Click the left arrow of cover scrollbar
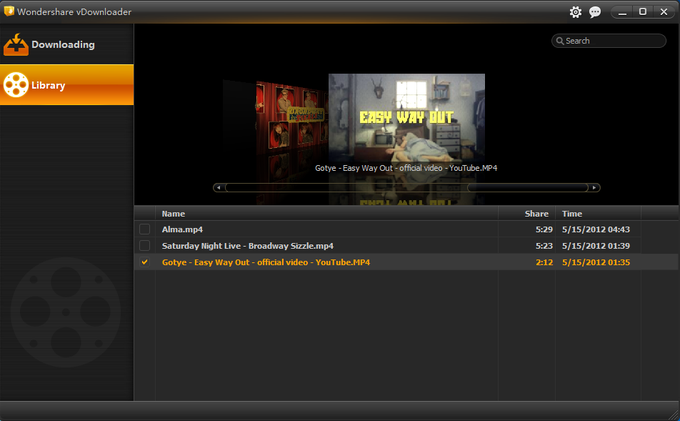 (x=219, y=187)
